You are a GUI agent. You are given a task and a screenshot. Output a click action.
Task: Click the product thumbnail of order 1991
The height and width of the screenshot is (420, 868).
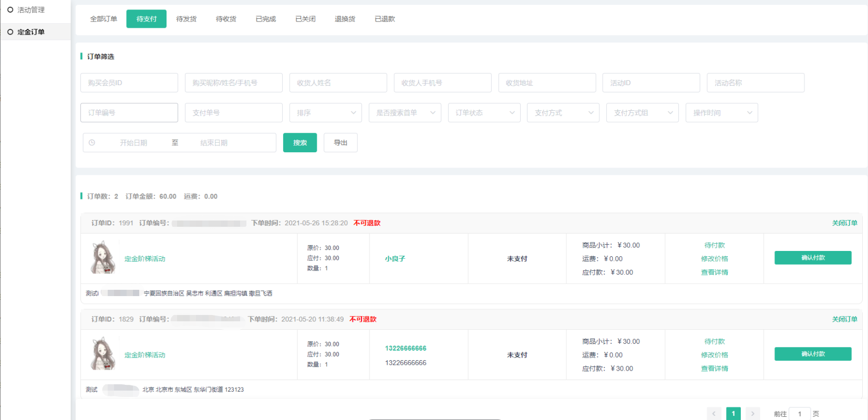click(x=103, y=258)
